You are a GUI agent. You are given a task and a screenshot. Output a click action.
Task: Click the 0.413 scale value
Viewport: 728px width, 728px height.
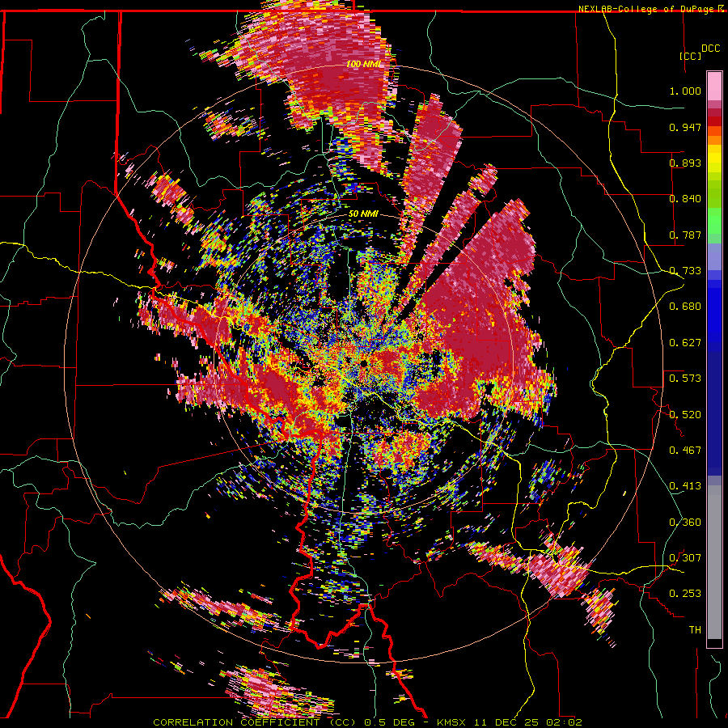(x=685, y=486)
